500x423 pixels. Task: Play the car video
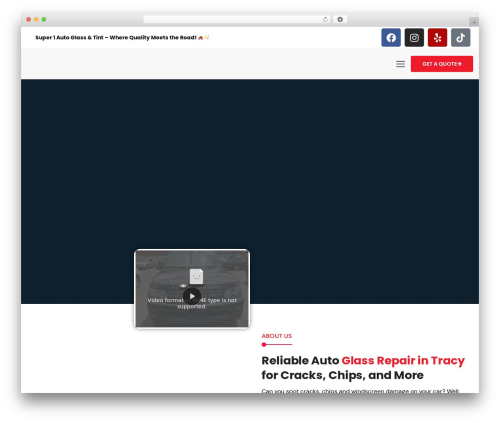tap(192, 296)
